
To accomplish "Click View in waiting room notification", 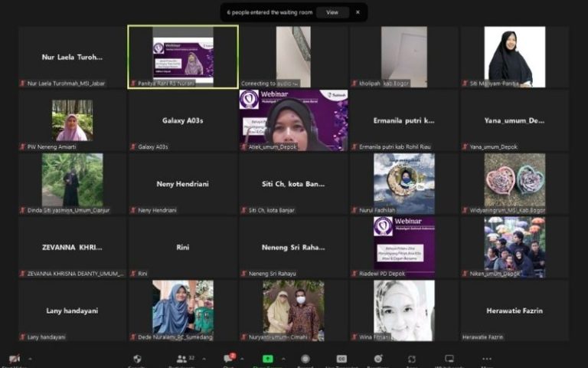I will pyautogui.click(x=332, y=12).
